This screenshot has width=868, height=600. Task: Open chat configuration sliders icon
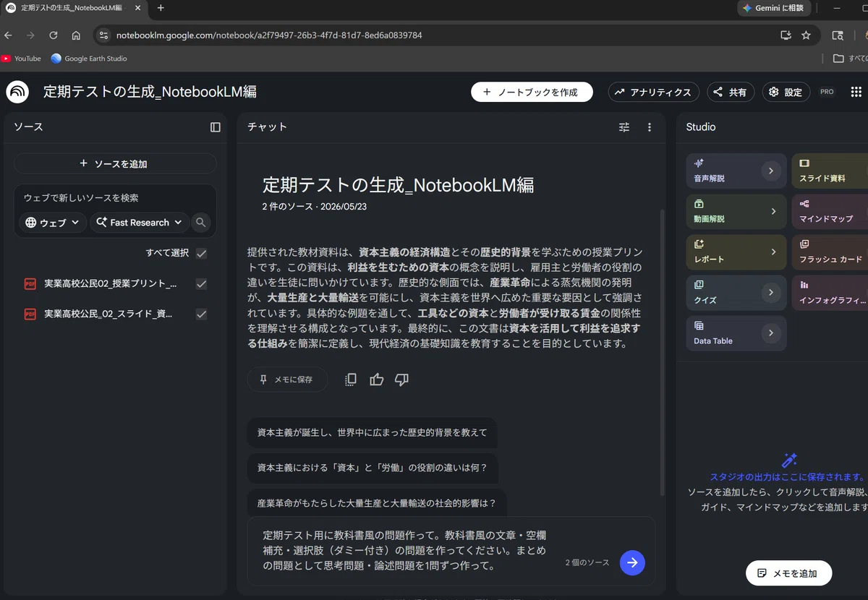click(x=624, y=127)
